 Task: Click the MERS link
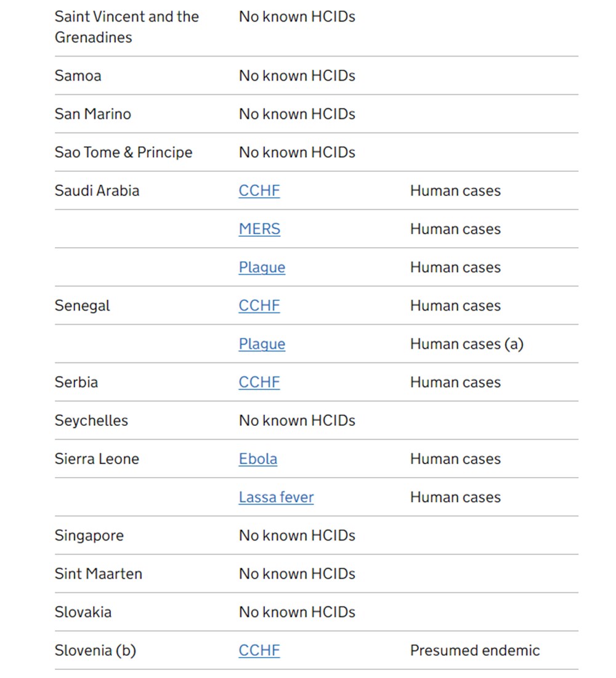pos(259,229)
